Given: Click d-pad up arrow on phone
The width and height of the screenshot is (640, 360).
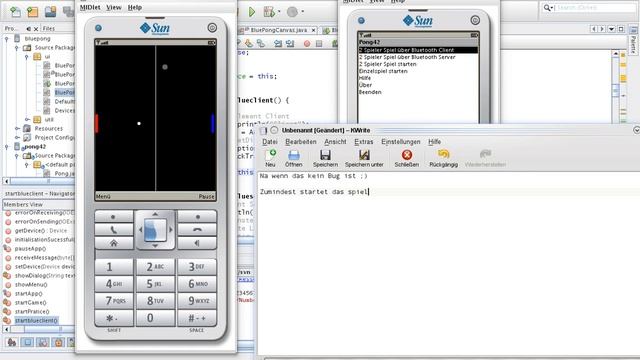Looking at the screenshot, I should [155, 214].
